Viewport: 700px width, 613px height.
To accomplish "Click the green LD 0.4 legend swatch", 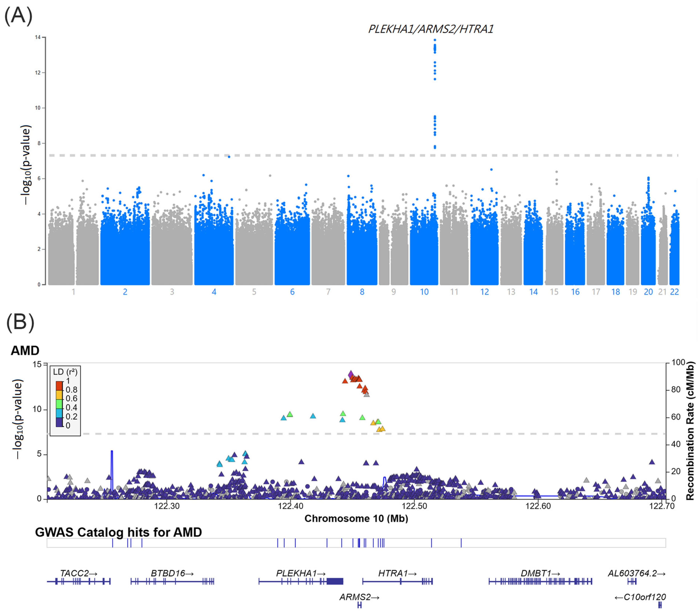I will [x=59, y=404].
